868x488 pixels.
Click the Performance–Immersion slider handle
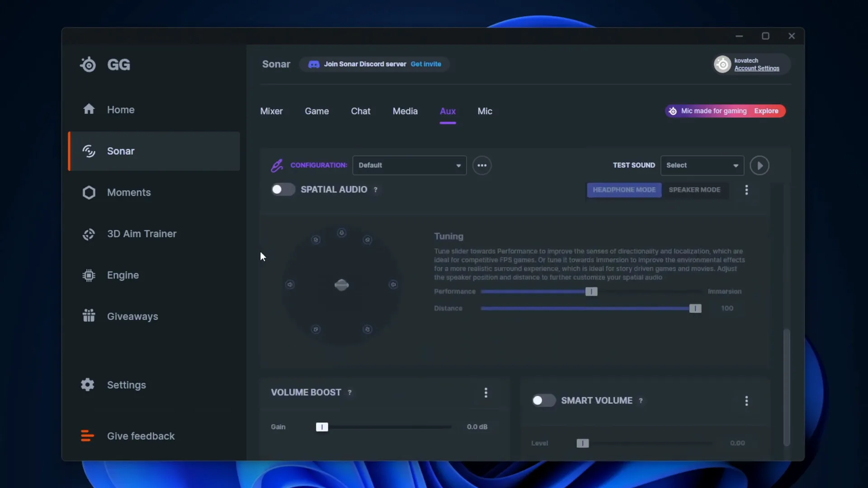pyautogui.click(x=591, y=292)
